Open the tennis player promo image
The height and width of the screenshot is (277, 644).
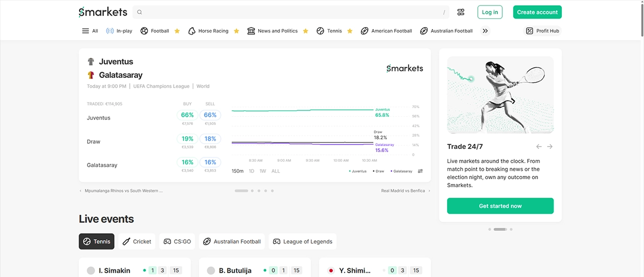pos(500,95)
